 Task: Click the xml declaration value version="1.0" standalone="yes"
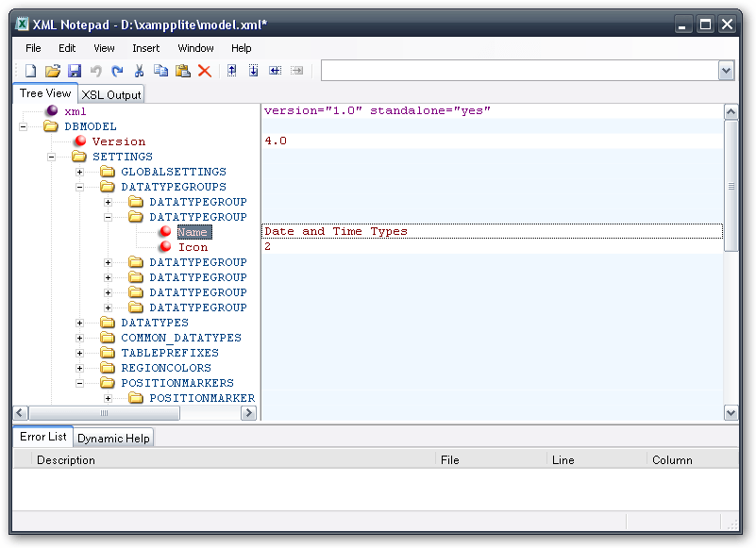[378, 111]
